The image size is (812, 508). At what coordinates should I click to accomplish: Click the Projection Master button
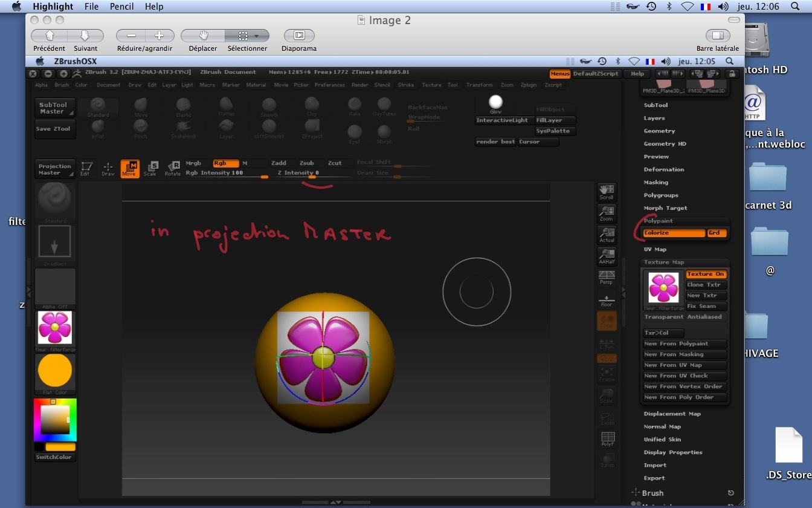pyautogui.click(x=55, y=170)
